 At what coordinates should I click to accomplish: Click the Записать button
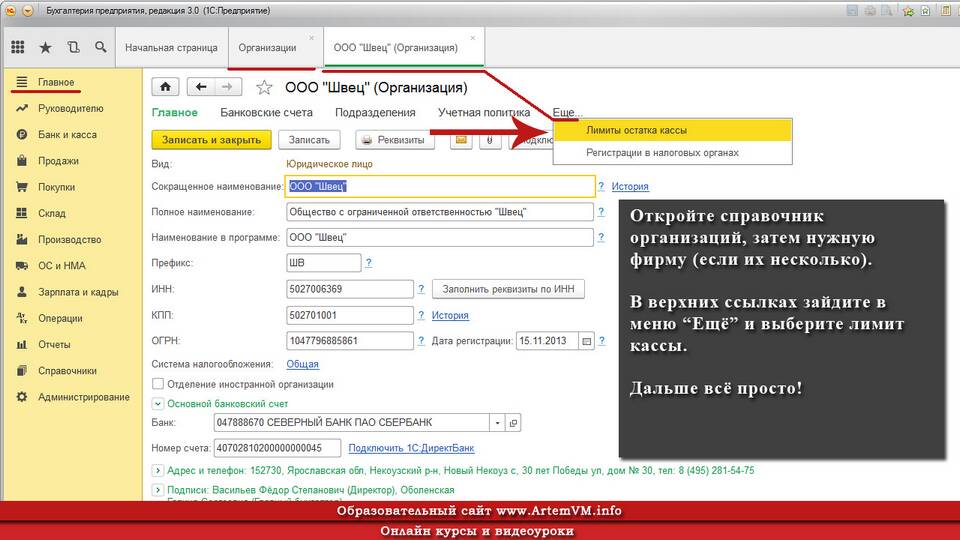pyautogui.click(x=309, y=140)
